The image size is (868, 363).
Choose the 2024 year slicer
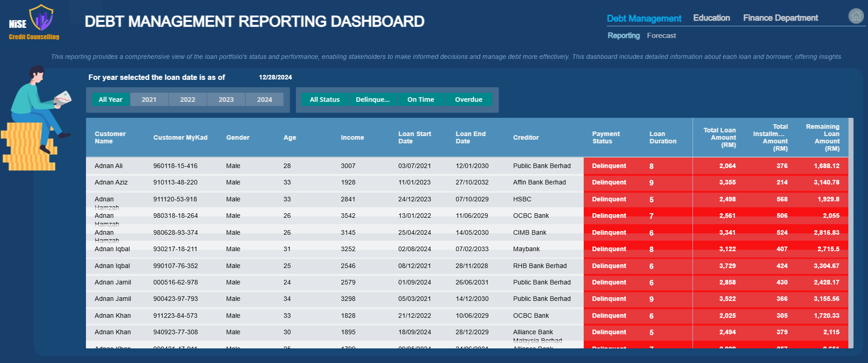[x=264, y=100]
